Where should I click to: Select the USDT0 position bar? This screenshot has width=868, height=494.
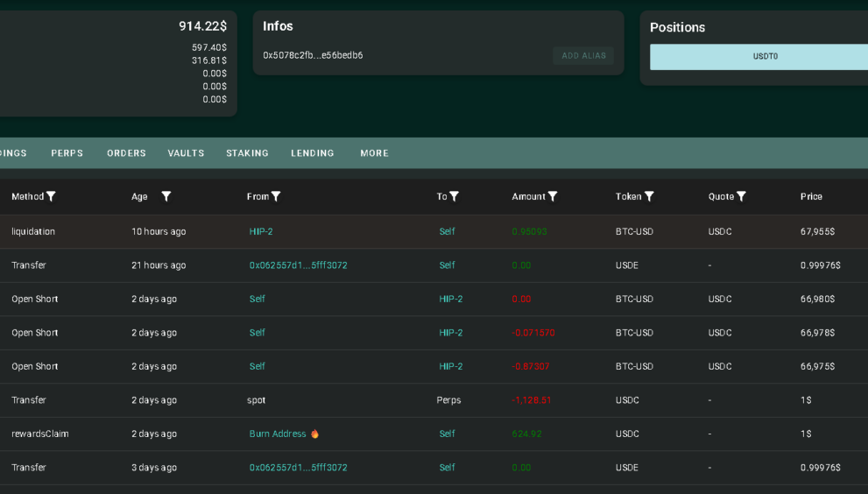(759, 57)
